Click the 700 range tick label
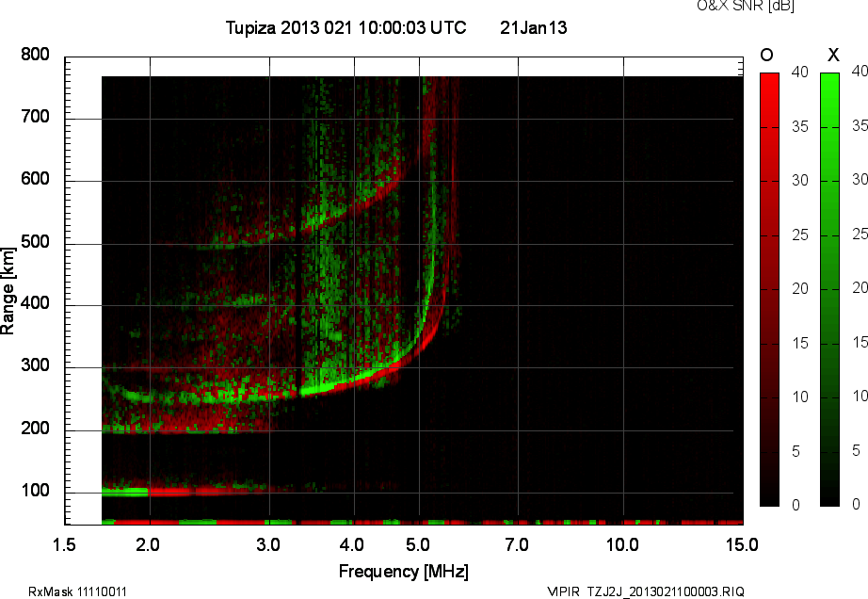Viewport: 868px width, 599px height. click(x=35, y=117)
